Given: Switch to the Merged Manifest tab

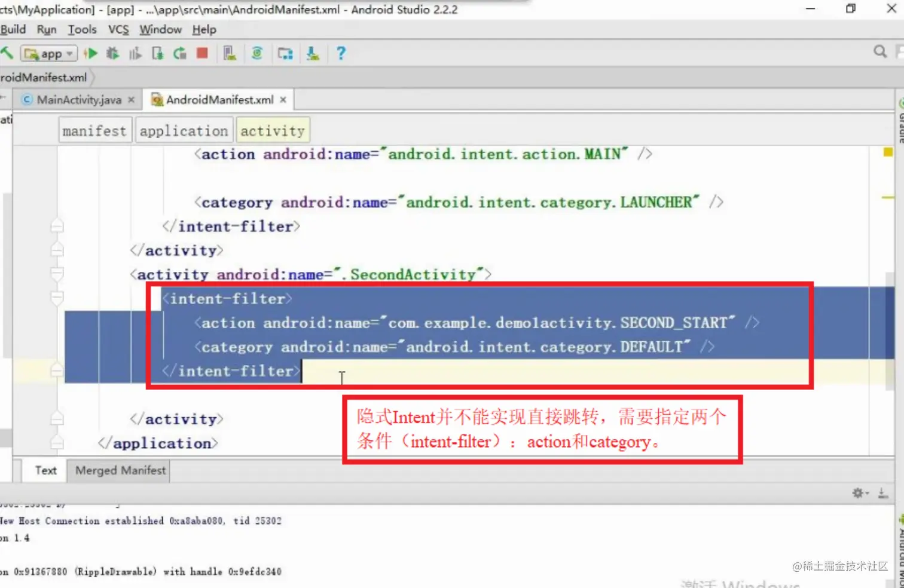Looking at the screenshot, I should [120, 470].
